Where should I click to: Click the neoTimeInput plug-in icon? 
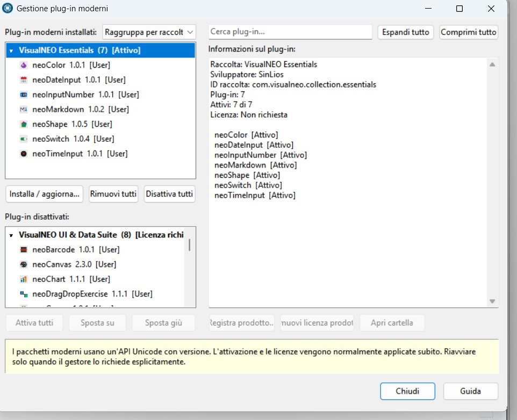pos(24,154)
